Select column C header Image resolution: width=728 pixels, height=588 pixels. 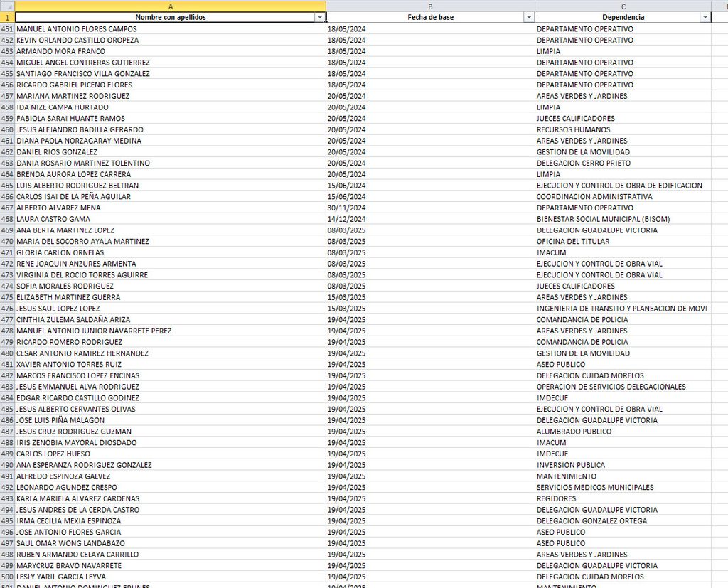click(623, 6)
